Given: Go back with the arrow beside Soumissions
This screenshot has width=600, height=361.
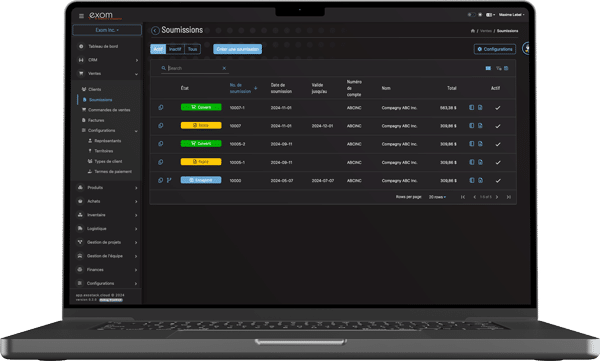Looking at the screenshot, I should coord(155,31).
